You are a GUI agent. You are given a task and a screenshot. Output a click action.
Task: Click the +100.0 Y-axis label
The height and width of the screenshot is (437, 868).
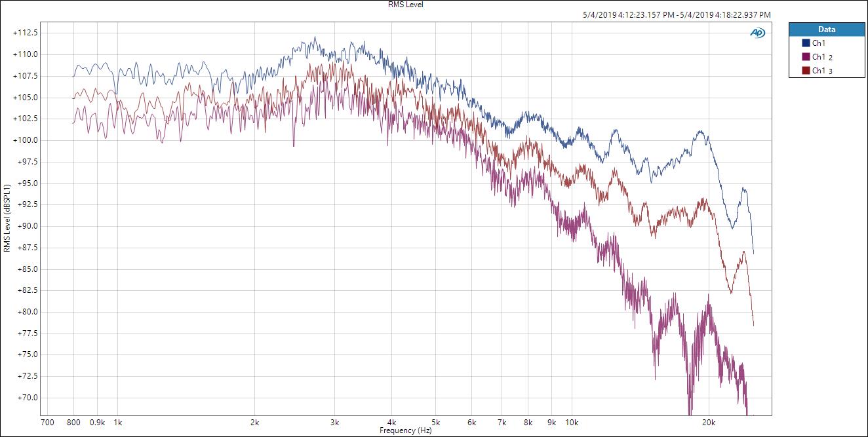[x=25, y=140]
